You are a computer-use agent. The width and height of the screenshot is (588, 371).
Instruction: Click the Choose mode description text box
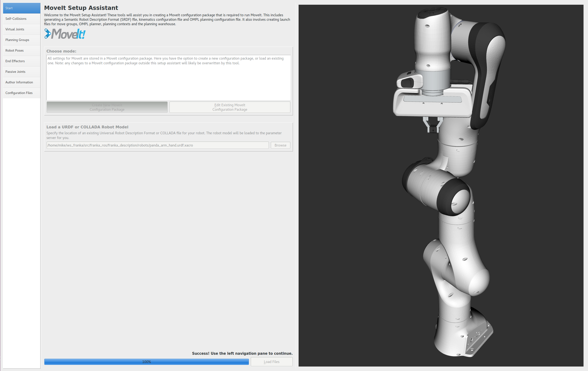coord(168,77)
